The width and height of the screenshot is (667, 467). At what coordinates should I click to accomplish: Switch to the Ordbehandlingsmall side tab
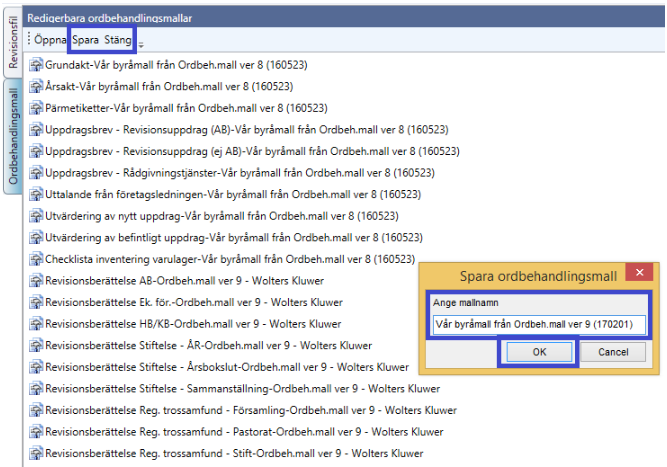pos(13,136)
